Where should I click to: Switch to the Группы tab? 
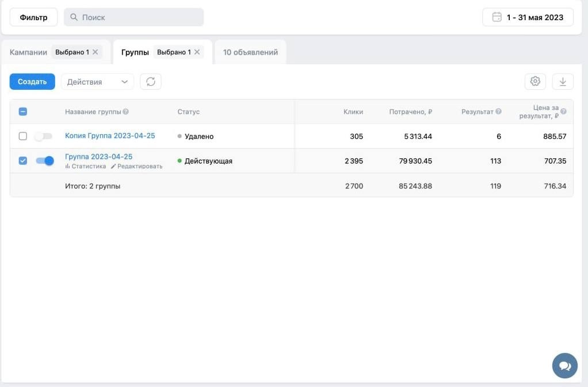pyautogui.click(x=135, y=52)
